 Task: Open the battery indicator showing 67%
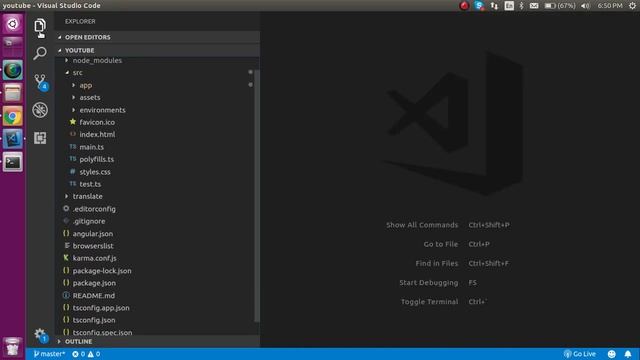(560, 6)
